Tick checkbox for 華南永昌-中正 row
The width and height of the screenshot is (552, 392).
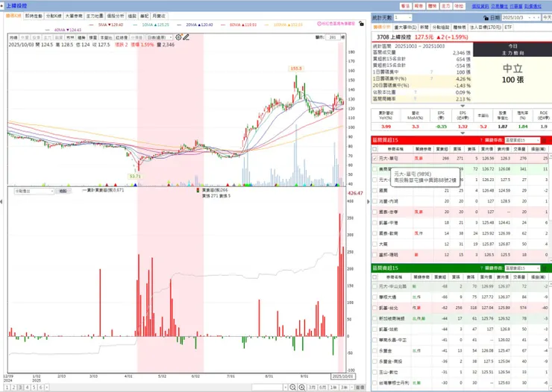point(374,340)
